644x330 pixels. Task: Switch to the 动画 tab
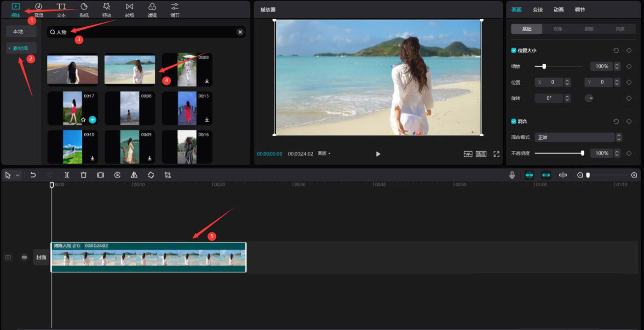tap(558, 10)
